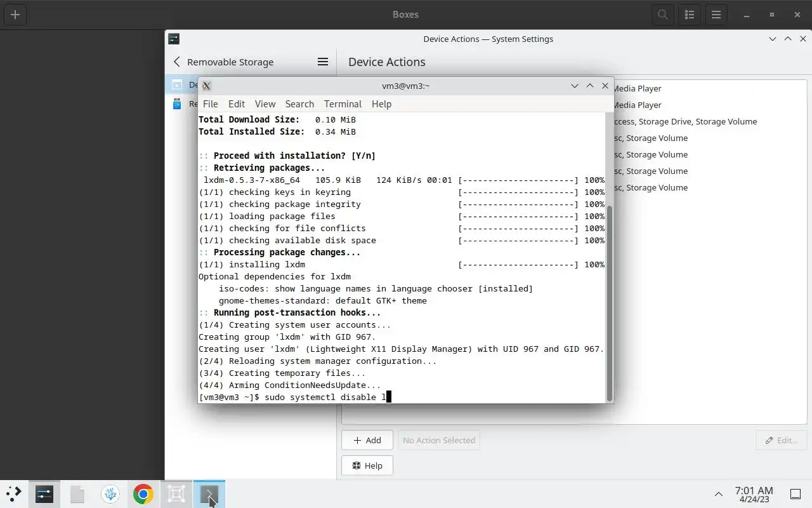
Task: Click 'Proceed with installation? [Y/n]' line
Action: (x=287, y=156)
